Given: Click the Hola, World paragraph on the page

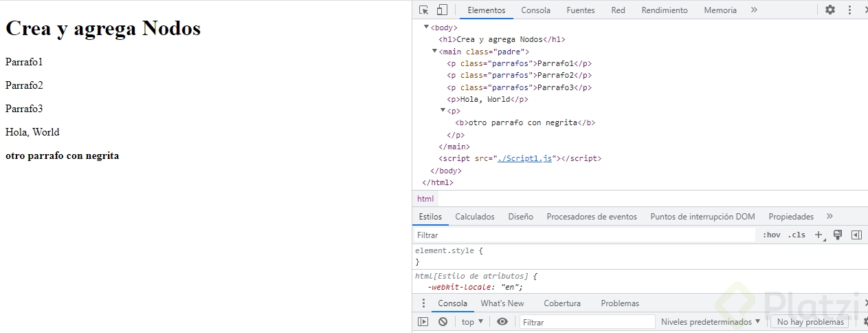Looking at the screenshot, I should click(32, 132).
